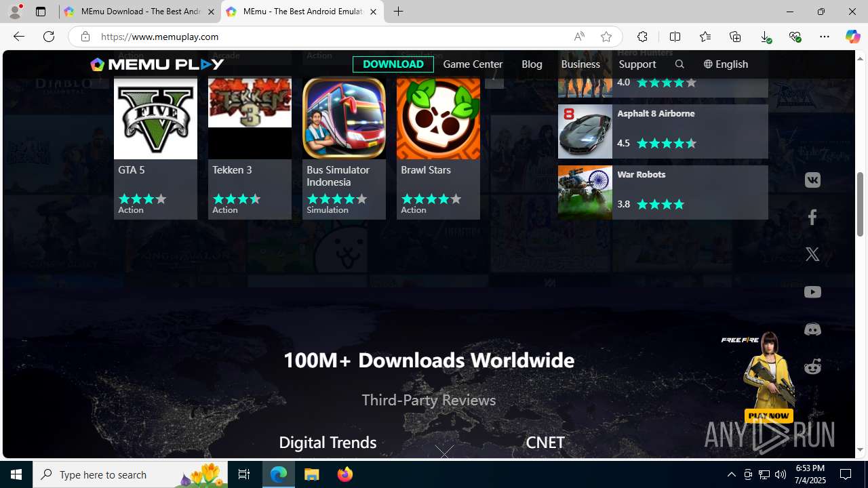868x488 pixels.
Task: Click the Windows taskbar search box
Action: pos(130,474)
